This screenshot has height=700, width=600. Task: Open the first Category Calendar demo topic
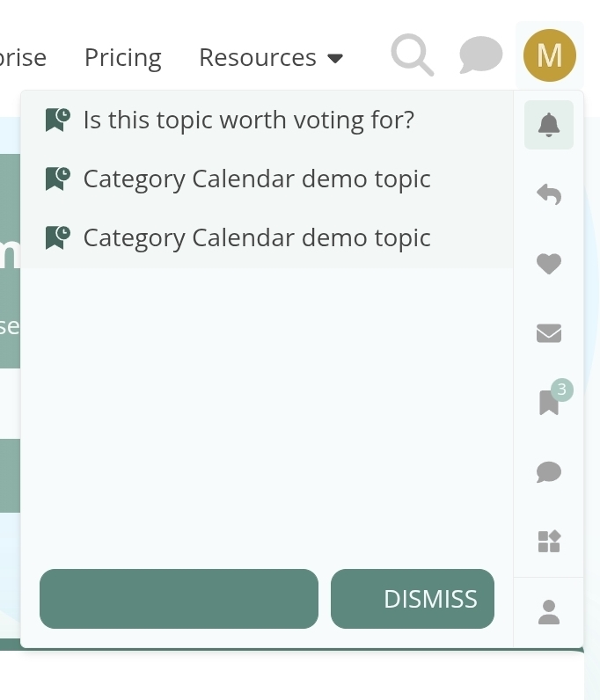click(x=257, y=179)
